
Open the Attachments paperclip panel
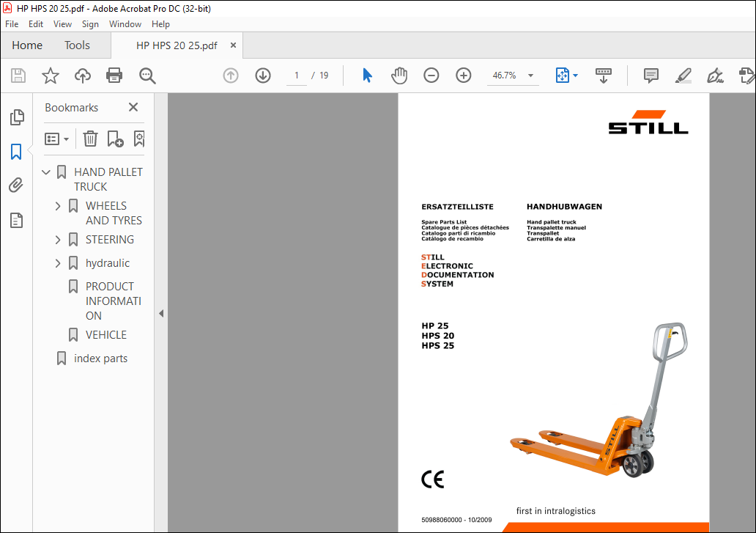pyautogui.click(x=16, y=185)
